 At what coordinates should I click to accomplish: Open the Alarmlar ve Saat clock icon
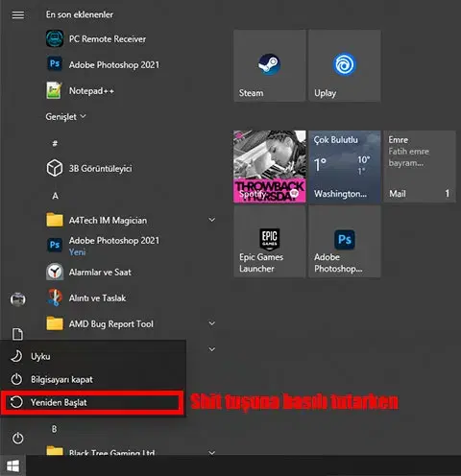point(55,272)
